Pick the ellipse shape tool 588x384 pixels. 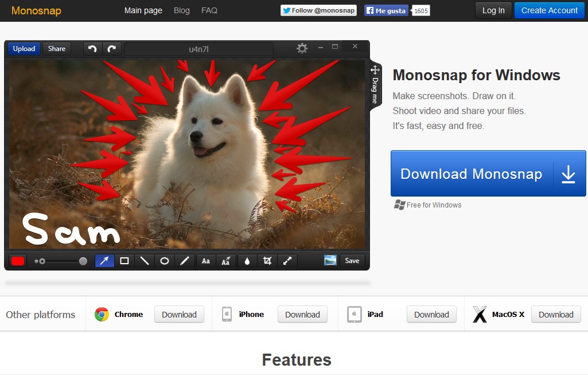click(x=165, y=261)
